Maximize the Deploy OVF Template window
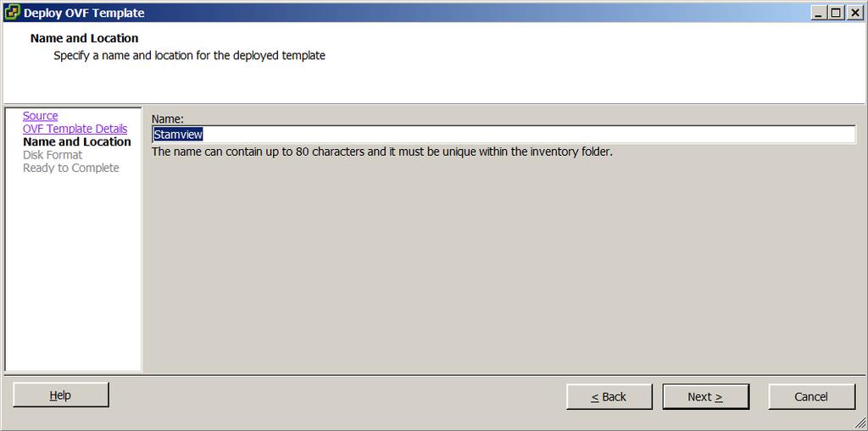 click(x=836, y=13)
